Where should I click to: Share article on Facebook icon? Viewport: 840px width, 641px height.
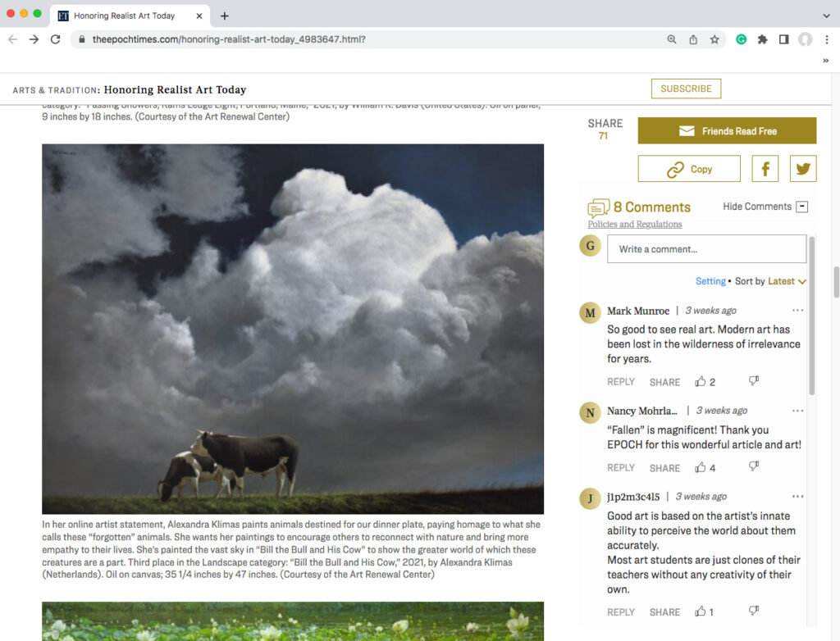(765, 169)
